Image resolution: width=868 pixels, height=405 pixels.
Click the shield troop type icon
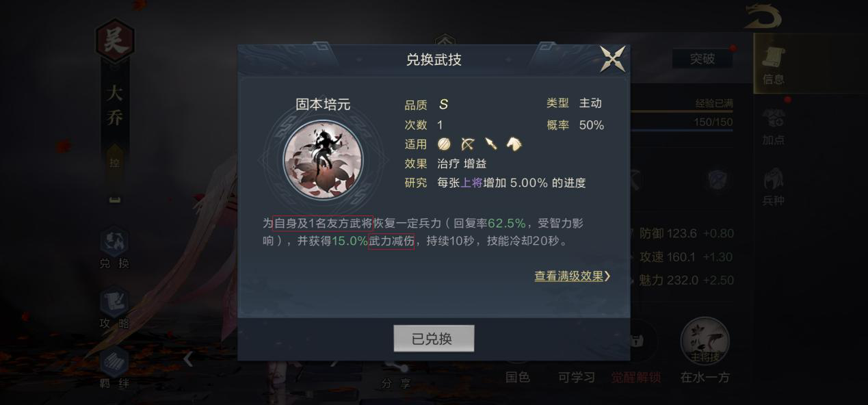tap(444, 144)
